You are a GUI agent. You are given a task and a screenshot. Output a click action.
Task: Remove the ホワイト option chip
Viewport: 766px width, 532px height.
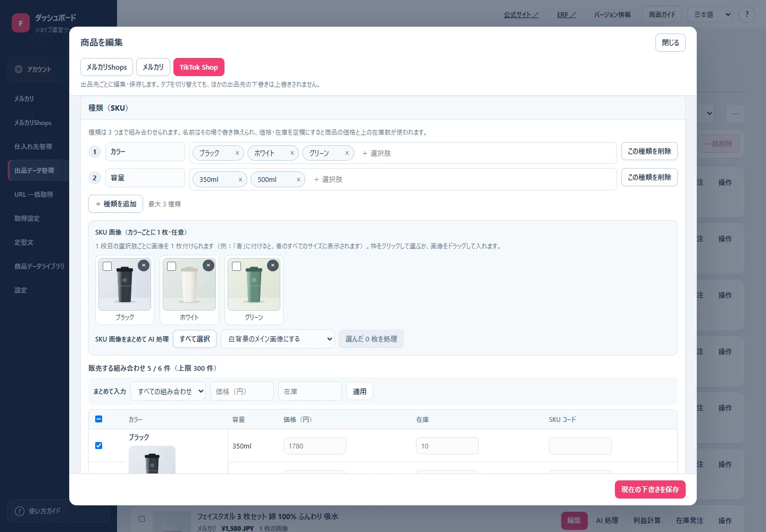click(292, 153)
